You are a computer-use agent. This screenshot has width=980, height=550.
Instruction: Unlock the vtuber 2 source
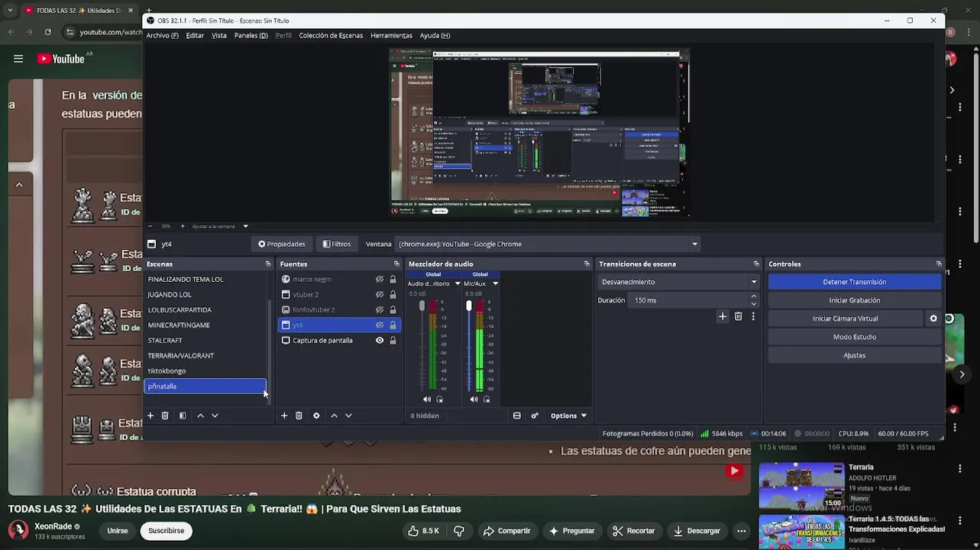pos(393,295)
